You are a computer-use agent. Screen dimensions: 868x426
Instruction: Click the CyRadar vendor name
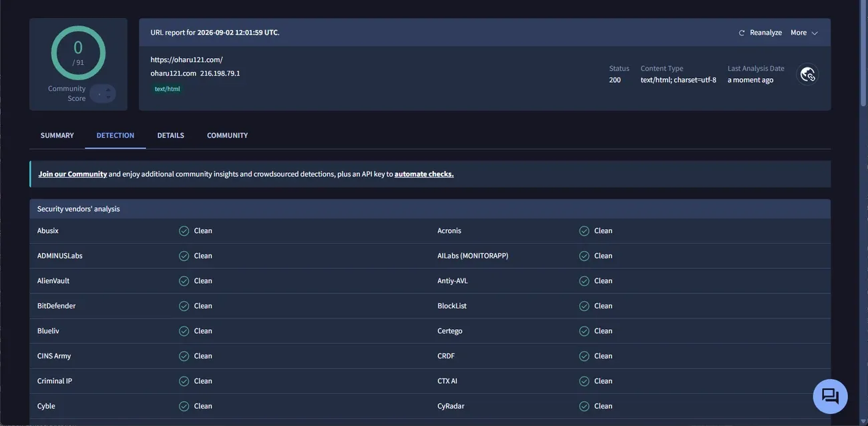[451, 406]
